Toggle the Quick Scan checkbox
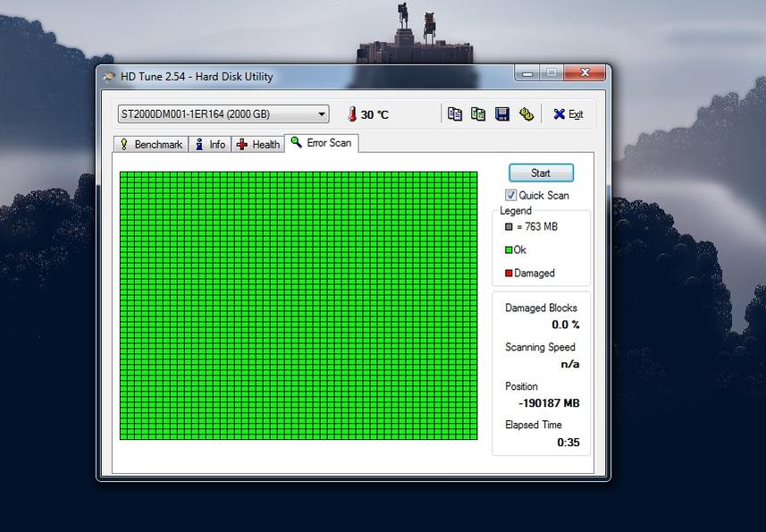This screenshot has width=766, height=532. (510, 196)
